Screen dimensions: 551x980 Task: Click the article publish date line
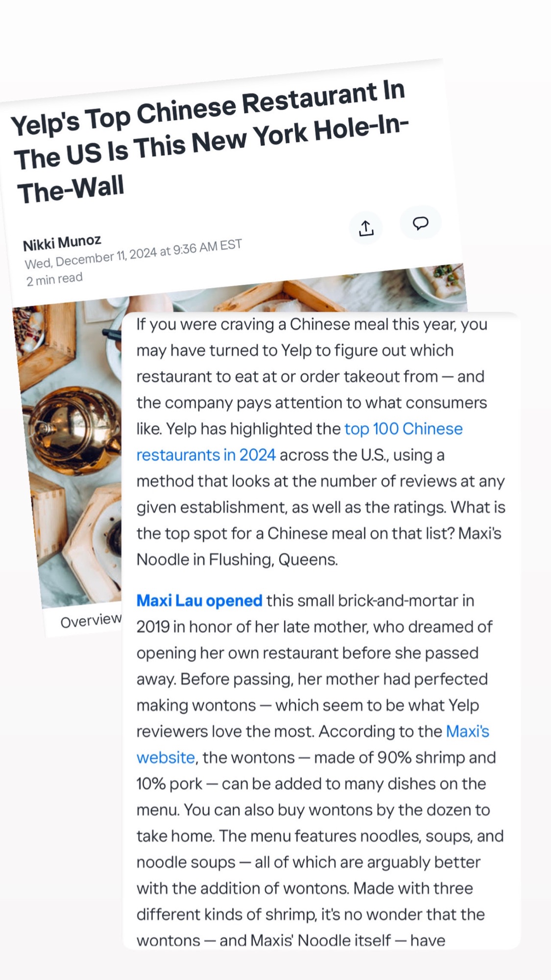click(133, 254)
